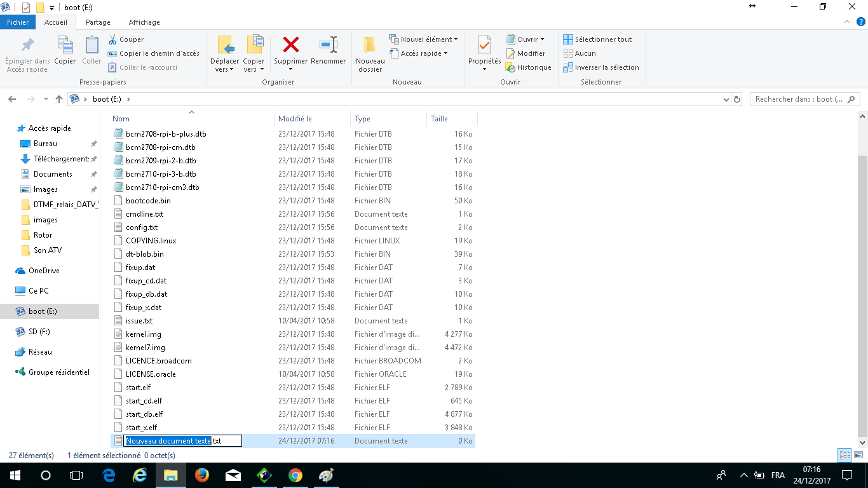Create a Nouveau dossier from ribbon
This screenshot has width=868, height=488.
click(x=370, y=46)
